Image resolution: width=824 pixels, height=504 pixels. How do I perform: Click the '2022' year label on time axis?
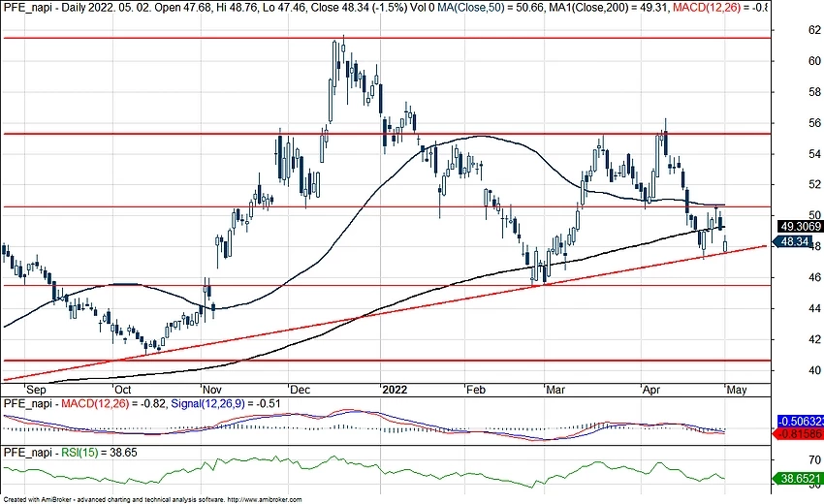tap(395, 390)
